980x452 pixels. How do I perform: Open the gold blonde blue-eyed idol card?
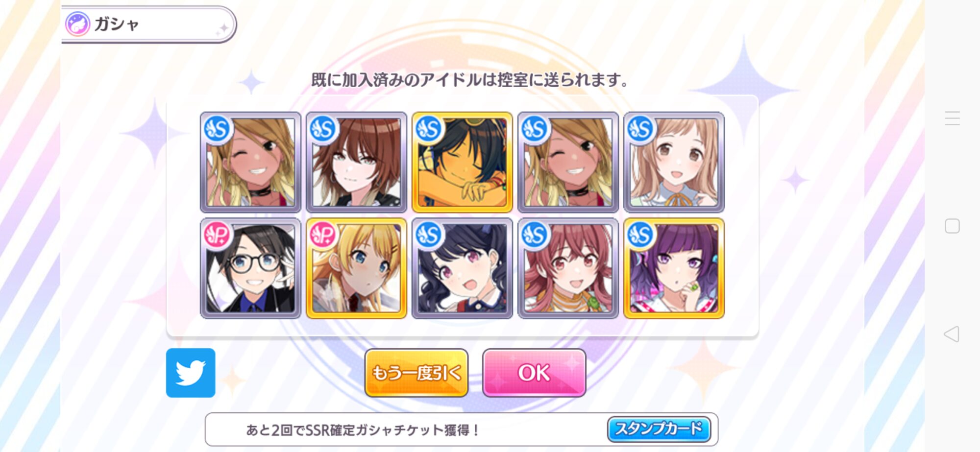pyautogui.click(x=356, y=268)
